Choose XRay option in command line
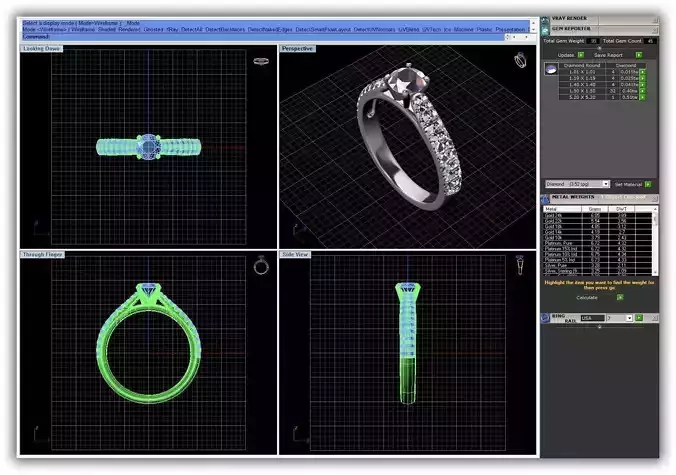The width and height of the screenshot is (676, 475). click(x=172, y=29)
